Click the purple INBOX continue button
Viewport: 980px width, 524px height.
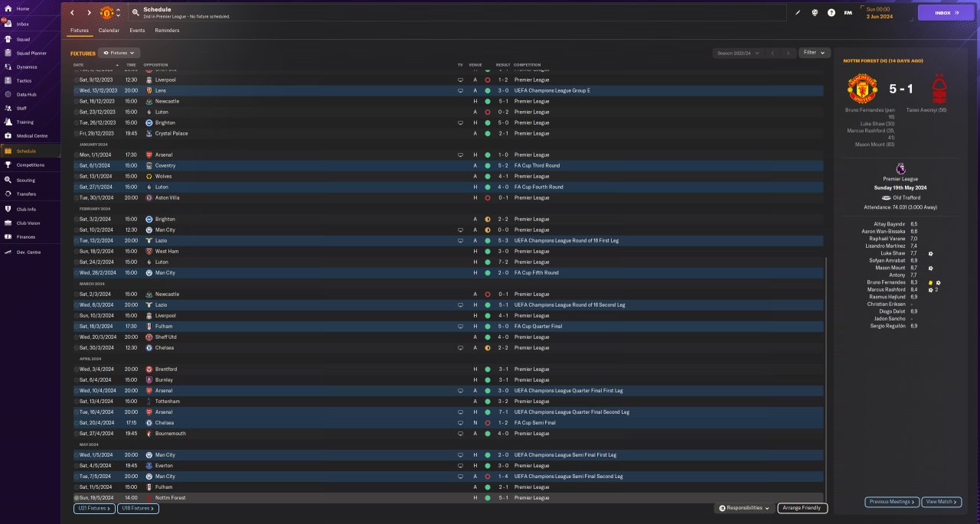click(x=946, y=12)
